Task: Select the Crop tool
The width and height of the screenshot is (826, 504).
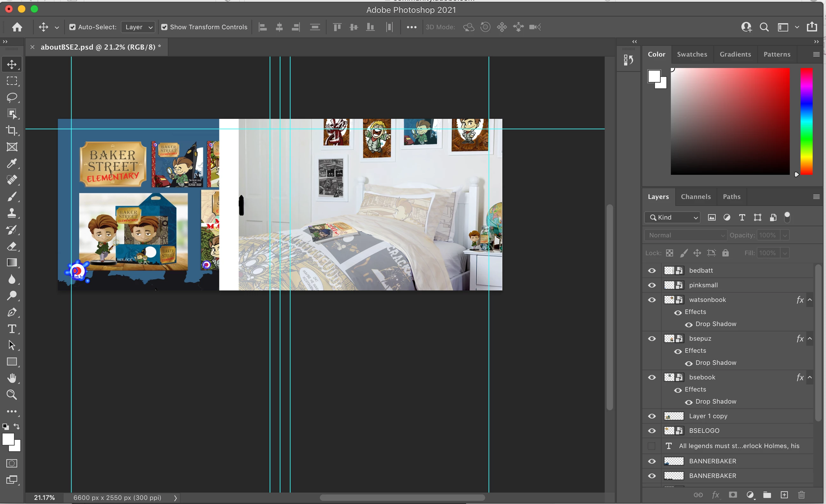Action: (12, 130)
